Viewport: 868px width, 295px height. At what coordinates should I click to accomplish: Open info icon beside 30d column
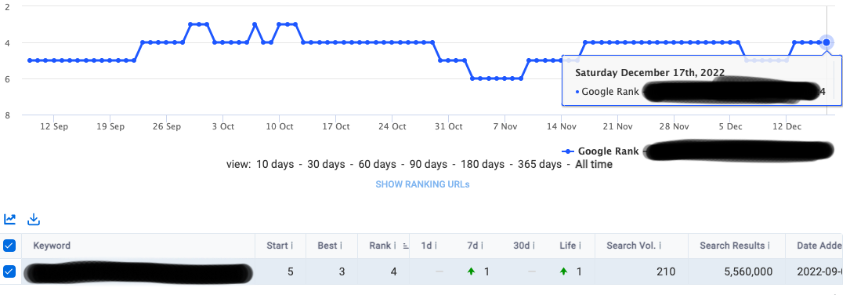(x=533, y=246)
